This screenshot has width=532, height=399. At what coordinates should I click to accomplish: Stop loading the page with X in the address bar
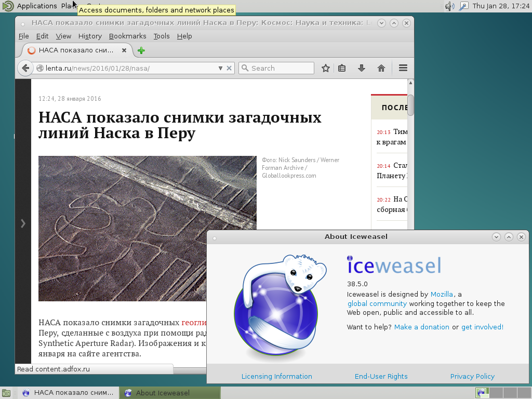coord(229,68)
